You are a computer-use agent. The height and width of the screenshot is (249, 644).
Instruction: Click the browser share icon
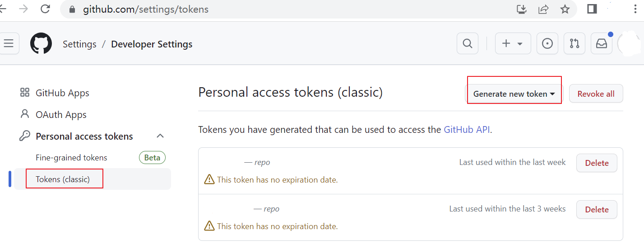(x=543, y=9)
